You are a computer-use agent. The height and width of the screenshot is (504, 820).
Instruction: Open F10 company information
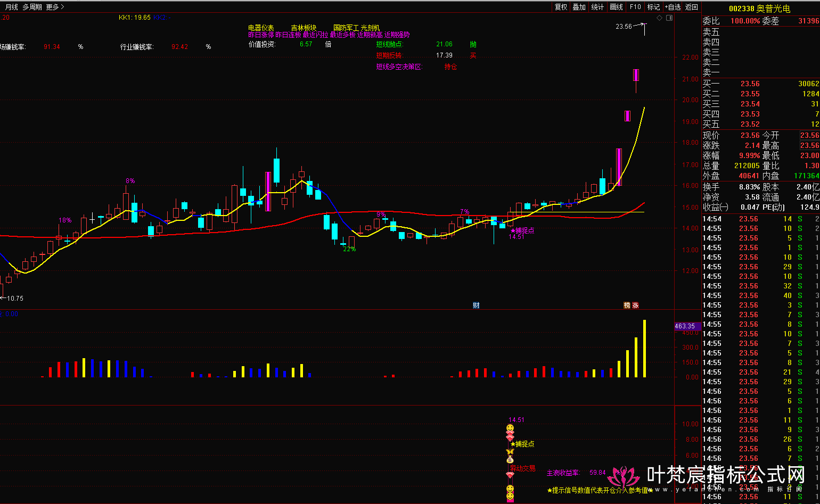click(635, 7)
